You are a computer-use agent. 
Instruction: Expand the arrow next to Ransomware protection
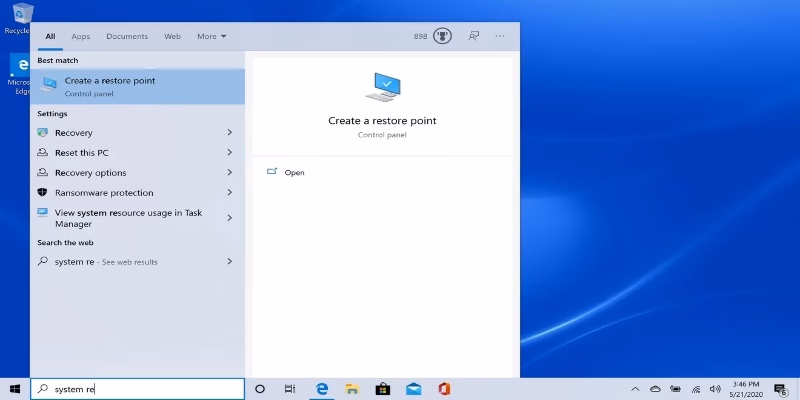coord(229,193)
